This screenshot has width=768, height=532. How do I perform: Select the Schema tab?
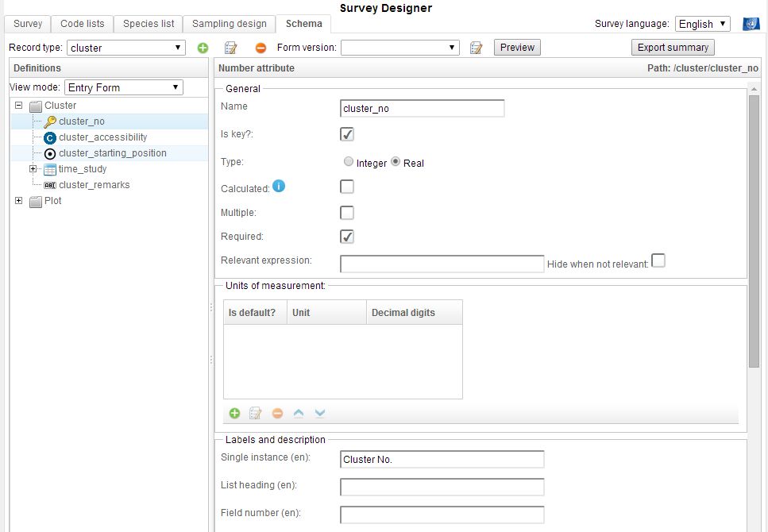click(x=303, y=24)
